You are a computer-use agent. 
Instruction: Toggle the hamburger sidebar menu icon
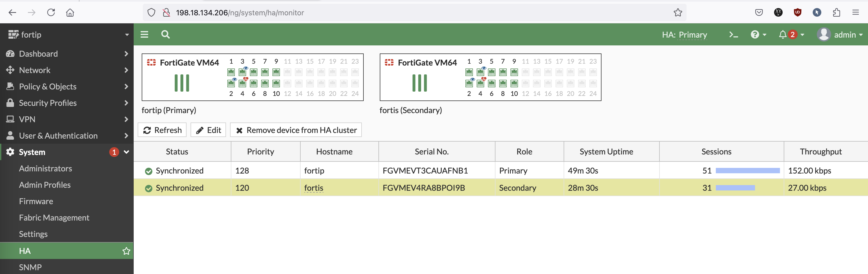point(144,34)
